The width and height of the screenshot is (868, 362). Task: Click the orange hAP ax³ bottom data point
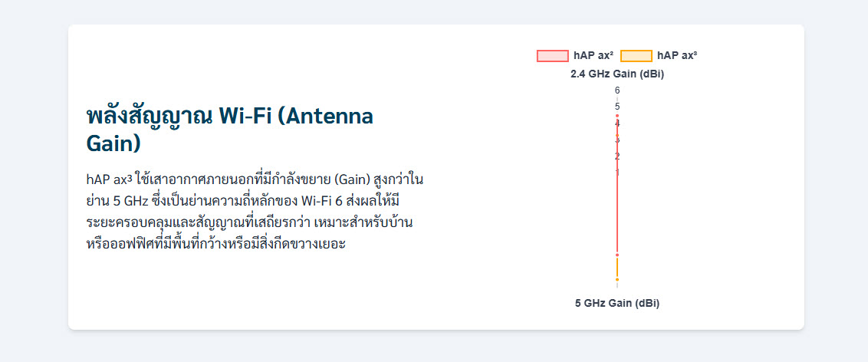pos(617,279)
